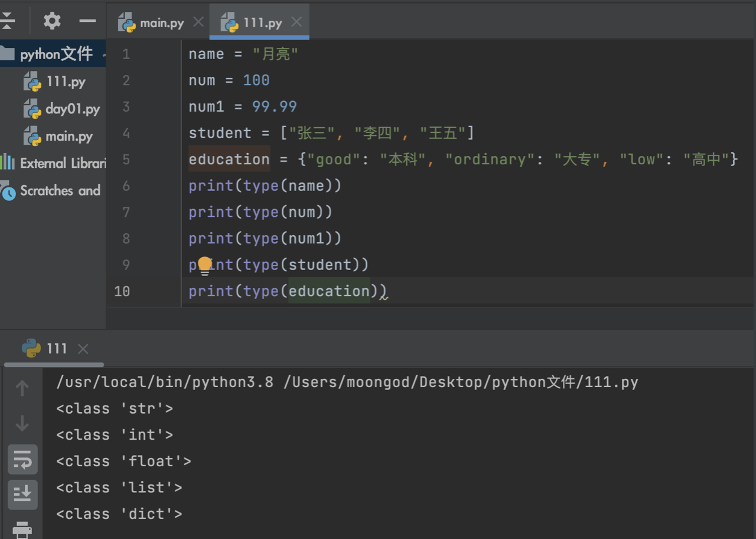This screenshot has height=539, width=756.
Task: Open main.py in project tree
Action: pyautogui.click(x=58, y=136)
